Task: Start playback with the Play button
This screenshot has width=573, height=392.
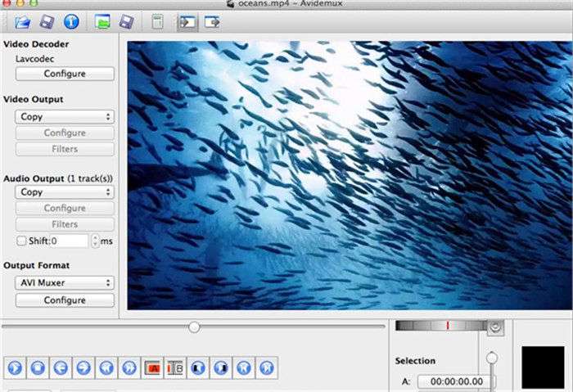Action: [x=15, y=367]
